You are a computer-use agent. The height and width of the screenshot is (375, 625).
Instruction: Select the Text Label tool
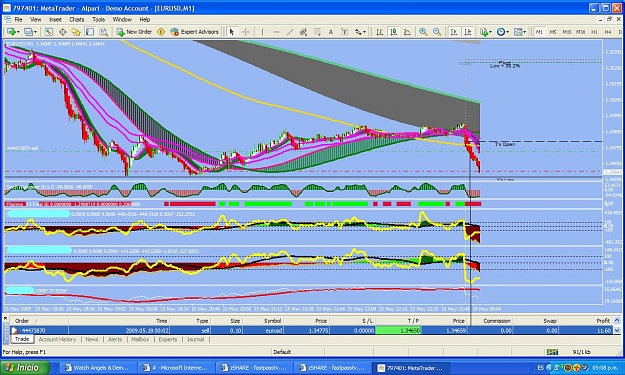coord(344,32)
